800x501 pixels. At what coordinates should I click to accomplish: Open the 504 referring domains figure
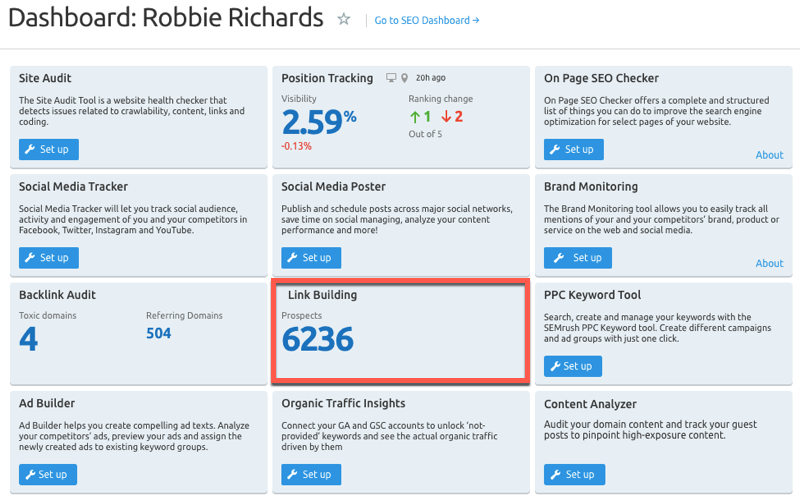click(158, 333)
